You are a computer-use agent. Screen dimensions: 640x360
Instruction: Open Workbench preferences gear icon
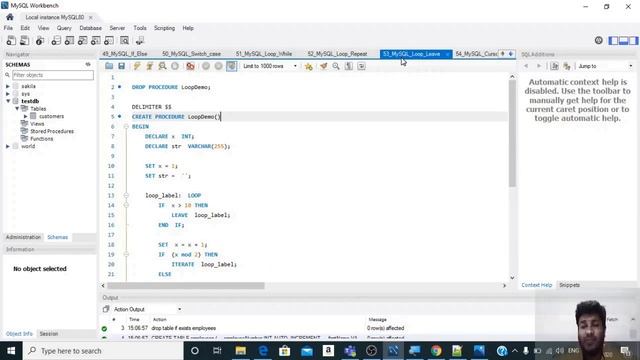pos(598,40)
